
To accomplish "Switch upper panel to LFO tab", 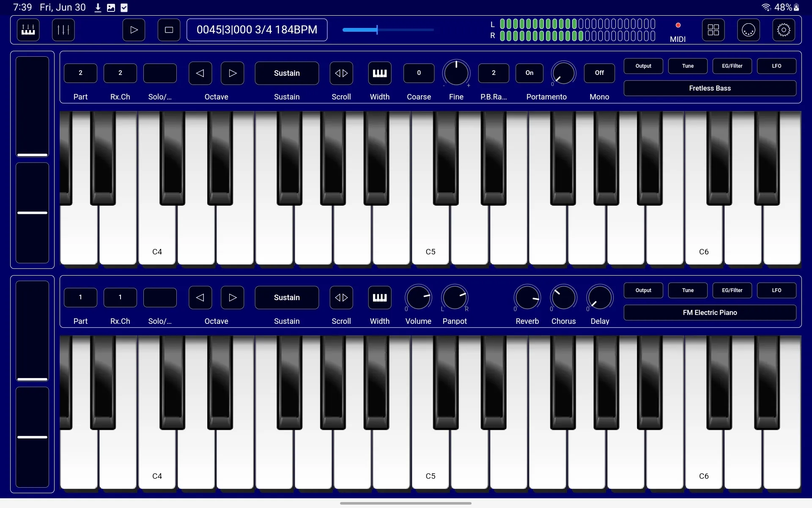I will pos(776,66).
